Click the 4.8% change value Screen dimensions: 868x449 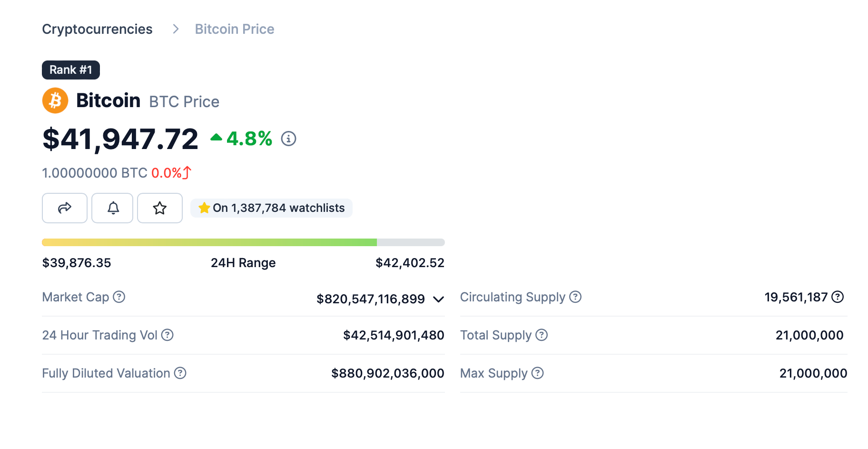point(249,139)
